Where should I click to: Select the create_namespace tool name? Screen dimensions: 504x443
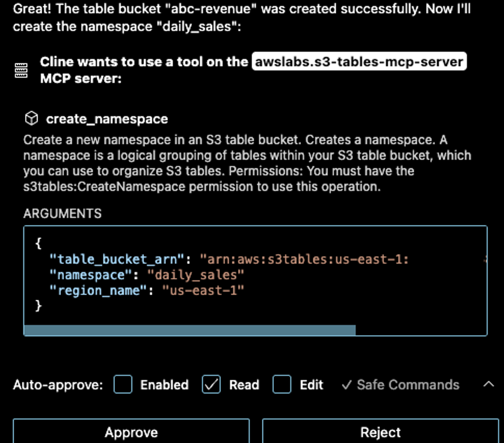click(108, 118)
